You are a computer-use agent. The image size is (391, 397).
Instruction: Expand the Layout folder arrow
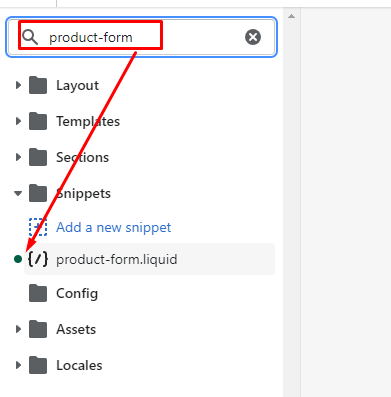(x=18, y=85)
